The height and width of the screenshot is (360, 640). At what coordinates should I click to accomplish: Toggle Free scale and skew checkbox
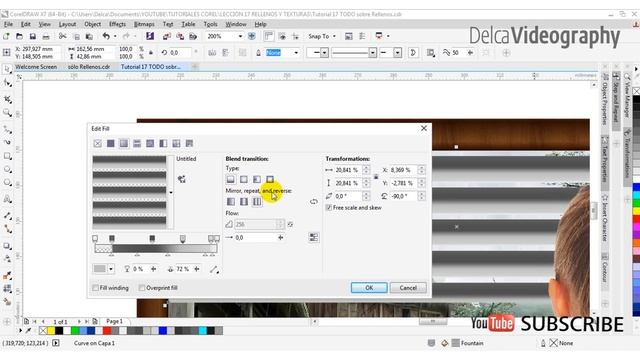[x=329, y=208]
